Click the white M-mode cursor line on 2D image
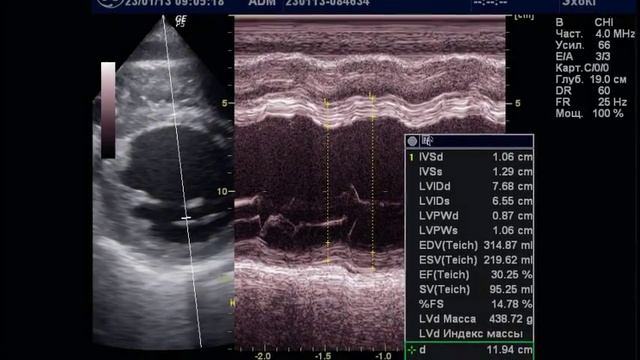Image resolution: width=640 pixels, height=360 pixels. point(182,182)
